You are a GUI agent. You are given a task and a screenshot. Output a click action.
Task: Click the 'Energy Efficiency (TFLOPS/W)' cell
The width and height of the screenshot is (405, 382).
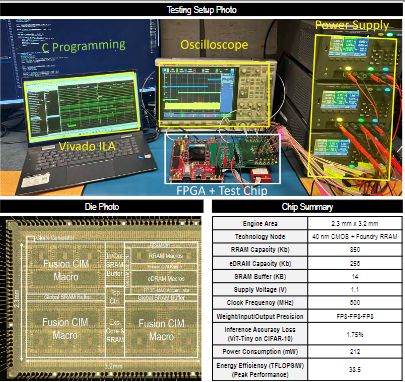pos(260,370)
